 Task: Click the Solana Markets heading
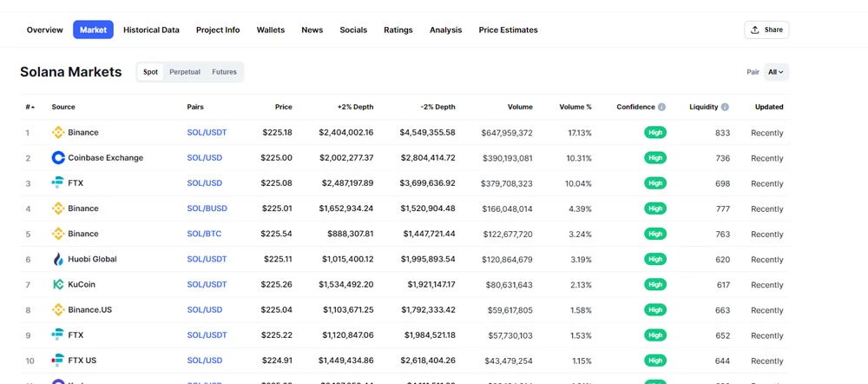71,72
